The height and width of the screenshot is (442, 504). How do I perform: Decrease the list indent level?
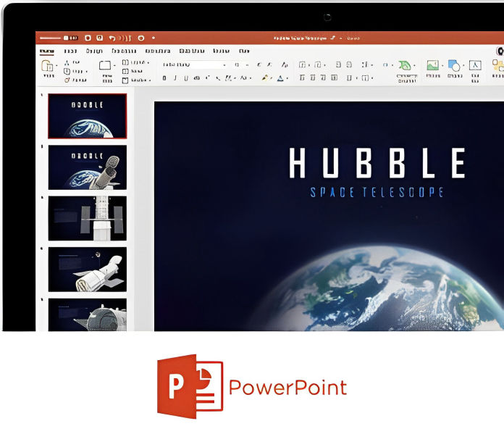tap(338, 64)
